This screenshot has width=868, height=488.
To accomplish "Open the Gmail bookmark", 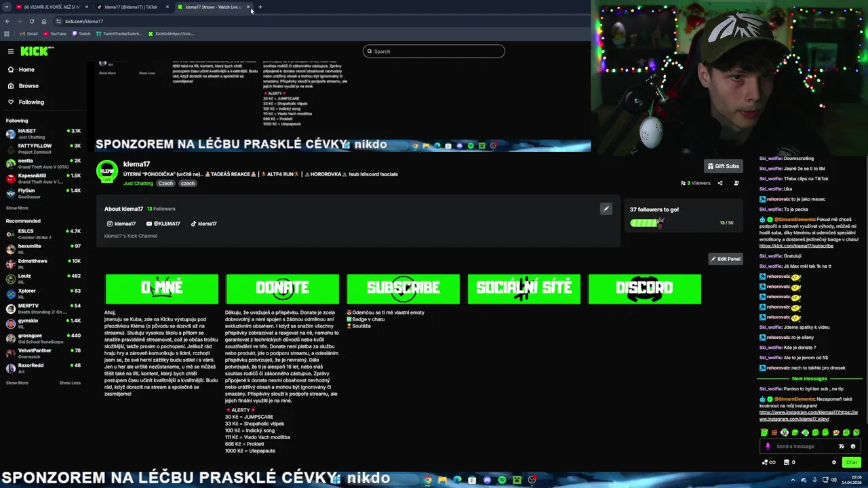I will [28, 33].
